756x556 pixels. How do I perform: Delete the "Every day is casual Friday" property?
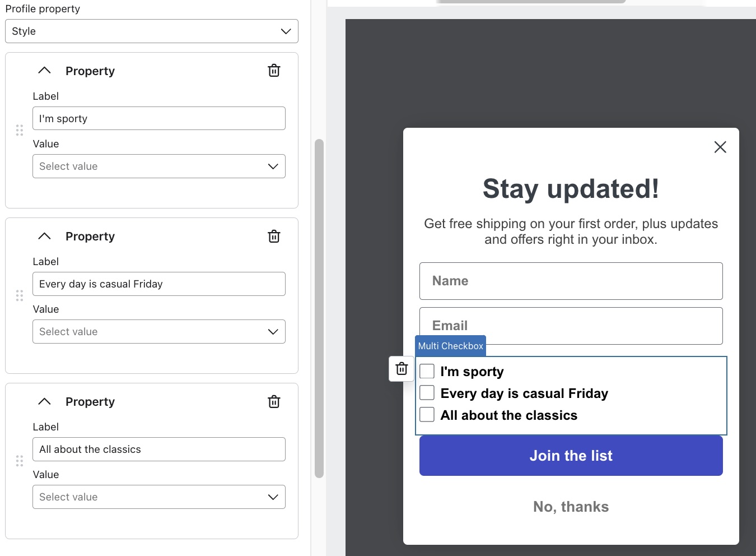tap(274, 236)
